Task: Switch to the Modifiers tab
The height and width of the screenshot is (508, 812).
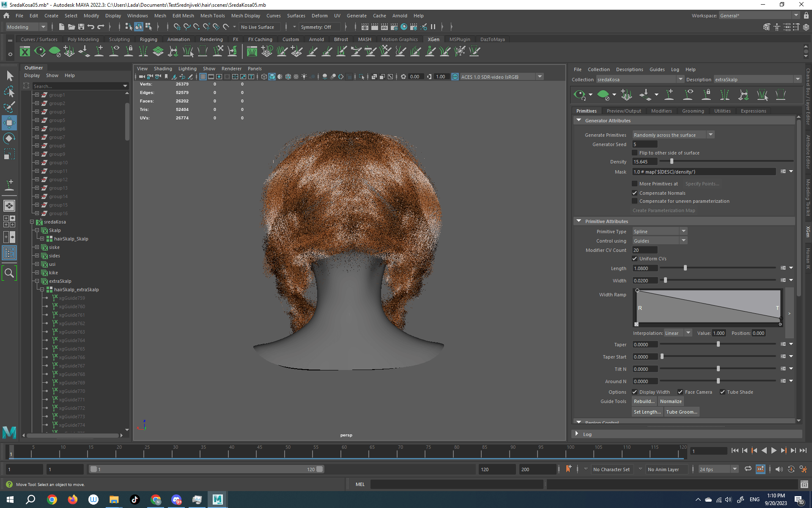Action: coord(661,111)
